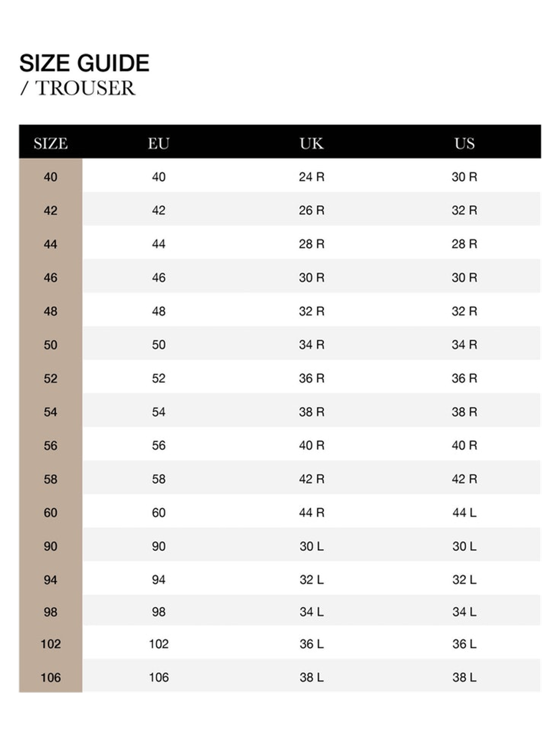Screen dimensions: 560x747
Task: Click the UK value 24 R
Action: [312, 177]
